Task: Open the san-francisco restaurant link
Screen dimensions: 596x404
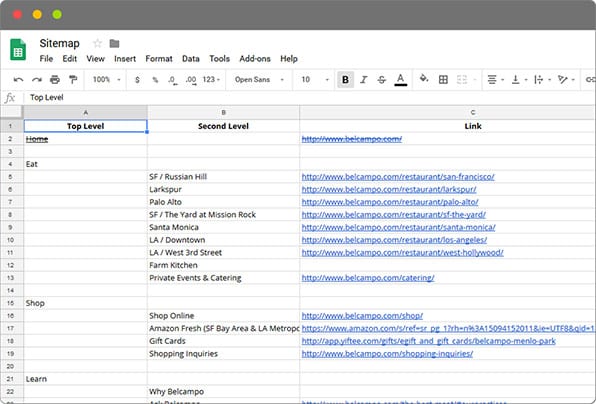Action: click(x=398, y=177)
